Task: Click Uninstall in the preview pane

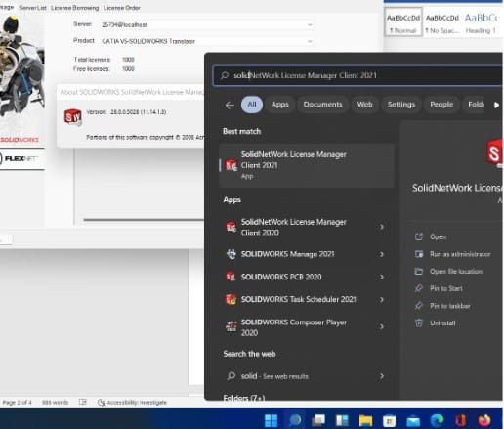Action: [x=442, y=323]
